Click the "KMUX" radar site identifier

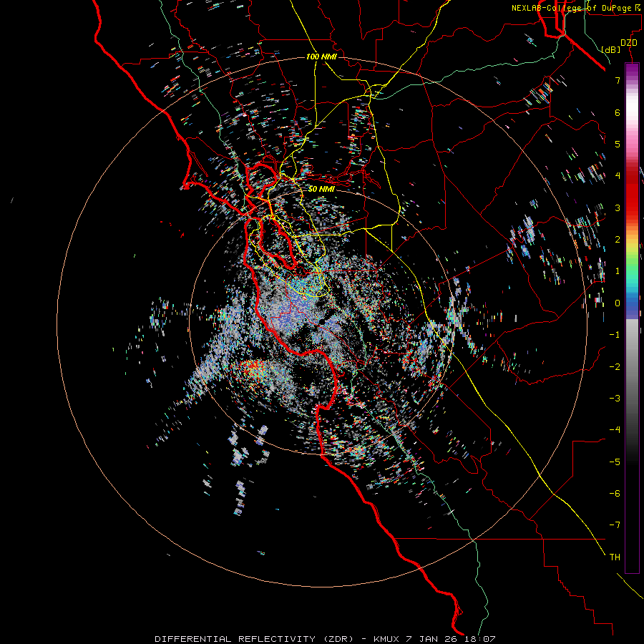tap(386, 639)
